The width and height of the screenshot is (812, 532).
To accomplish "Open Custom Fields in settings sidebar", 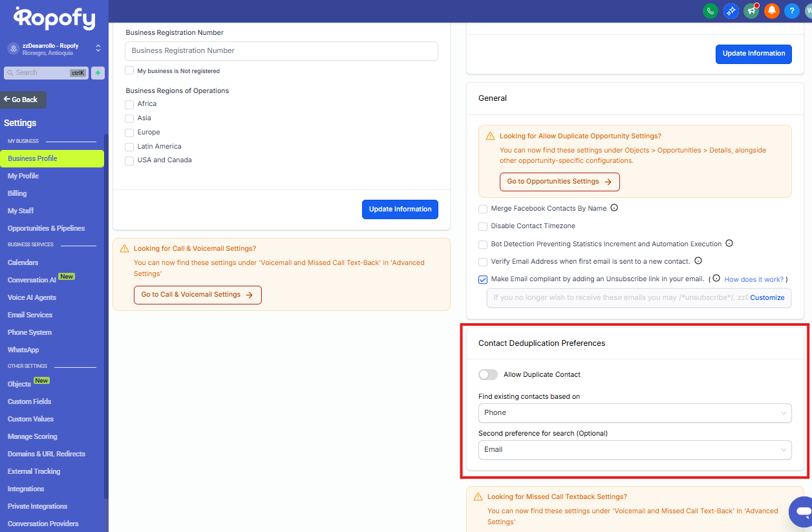I will tap(29, 401).
